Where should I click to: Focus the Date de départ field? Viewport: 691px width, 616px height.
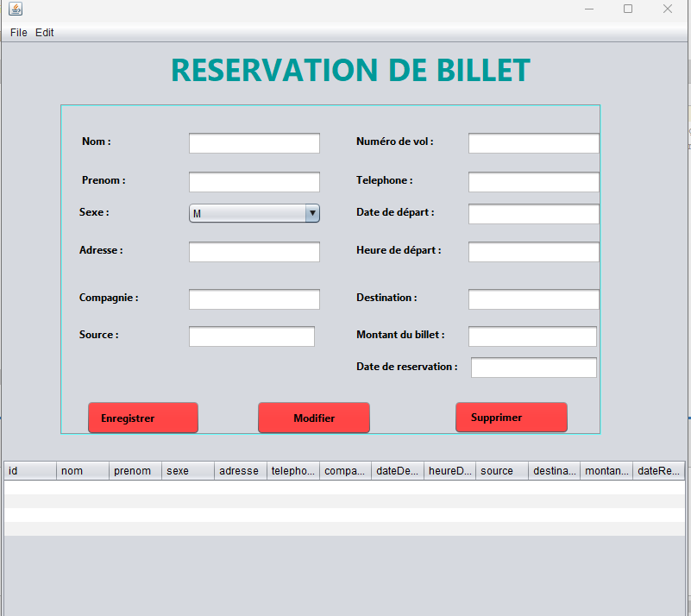[533, 214]
